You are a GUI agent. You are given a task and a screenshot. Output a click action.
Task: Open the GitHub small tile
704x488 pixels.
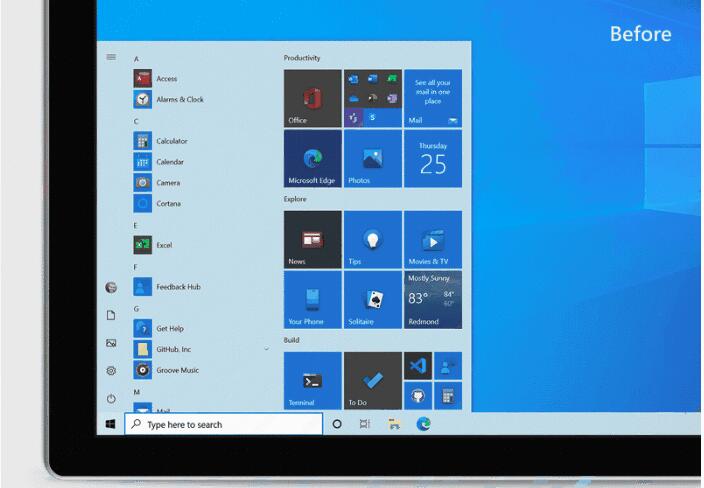point(418,396)
